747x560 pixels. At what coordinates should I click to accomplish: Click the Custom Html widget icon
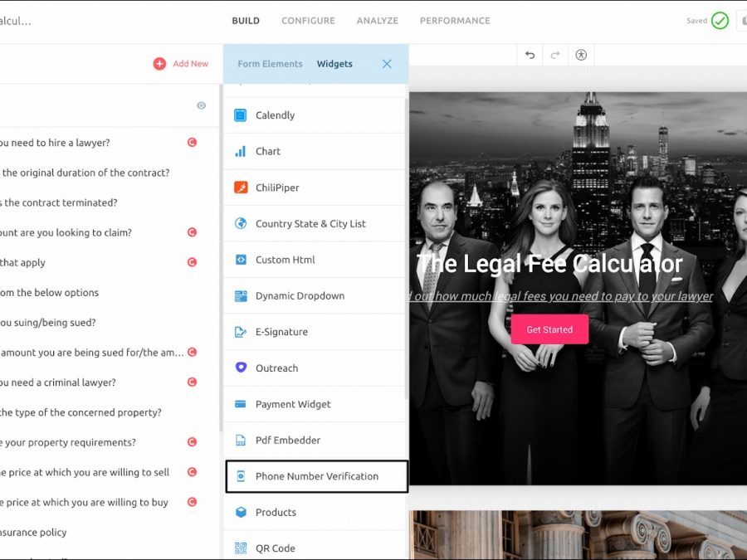(x=241, y=260)
